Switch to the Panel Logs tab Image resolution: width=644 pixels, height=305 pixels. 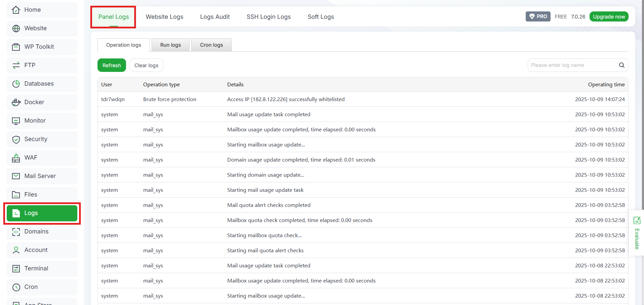click(x=114, y=17)
